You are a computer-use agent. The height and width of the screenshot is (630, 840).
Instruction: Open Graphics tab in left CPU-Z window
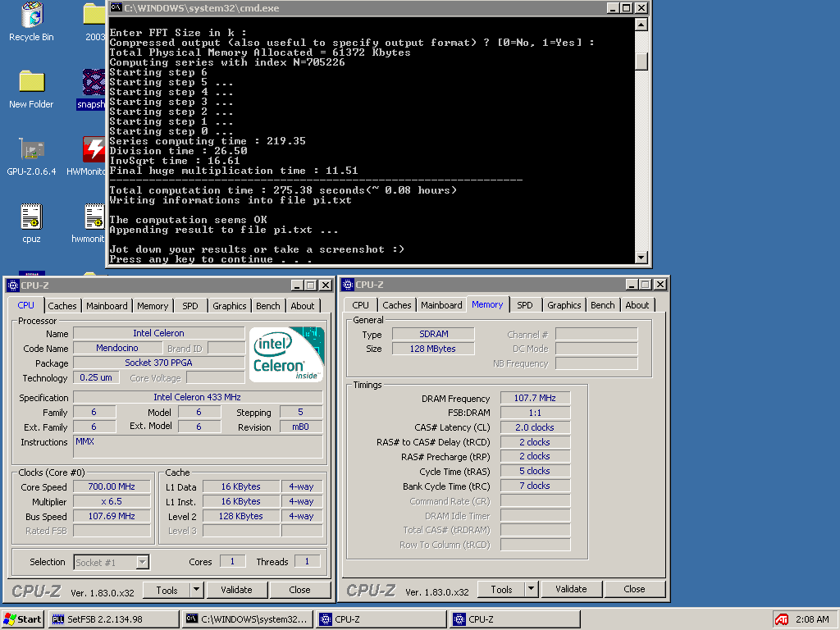pyautogui.click(x=230, y=306)
